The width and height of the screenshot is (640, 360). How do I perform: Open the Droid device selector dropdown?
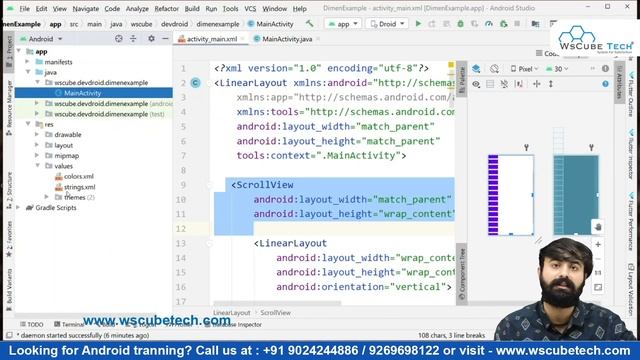point(387,24)
